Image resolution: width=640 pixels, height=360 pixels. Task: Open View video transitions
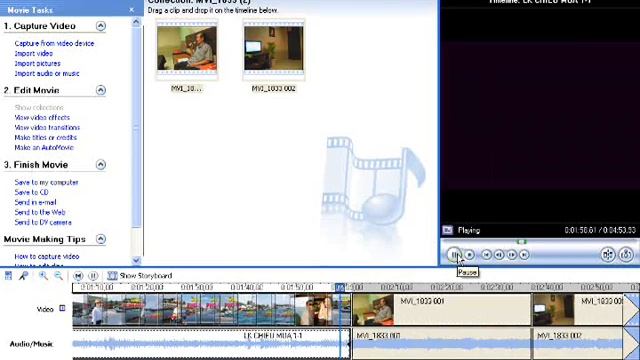coord(47,127)
